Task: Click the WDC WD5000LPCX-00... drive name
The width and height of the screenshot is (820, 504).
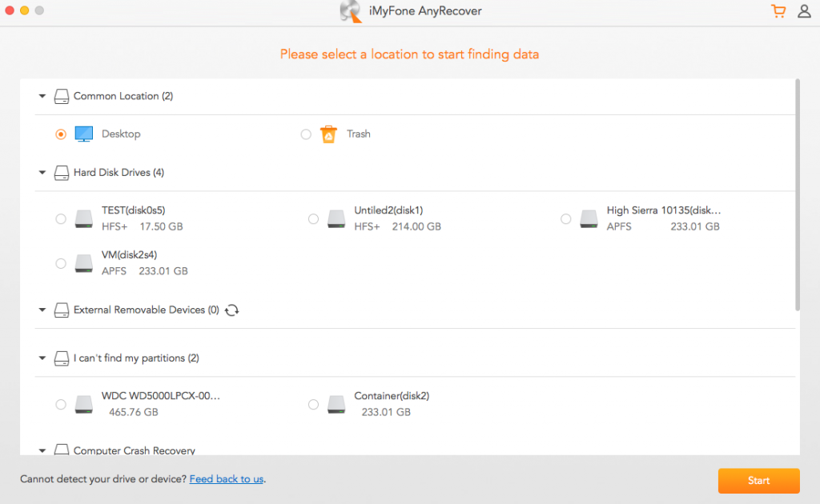Action: tap(160, 396)
